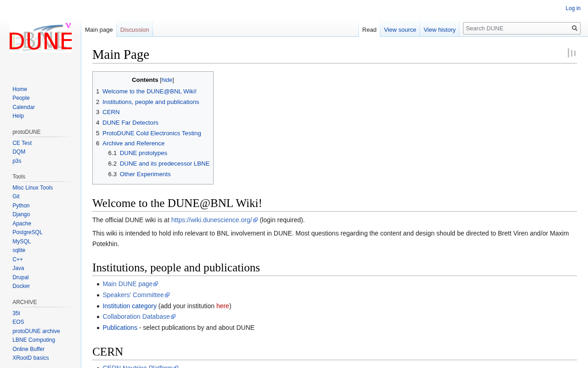588x368 pixels.
Task: Switch to the View history tab
Action: [x=440, y=30]
